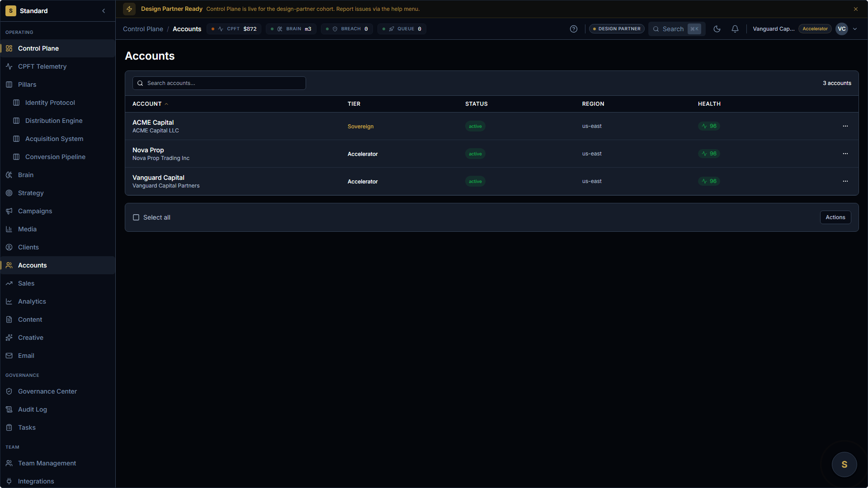Sort by the Tier column header
868x488 pixels.
click(x=354, y=104)
